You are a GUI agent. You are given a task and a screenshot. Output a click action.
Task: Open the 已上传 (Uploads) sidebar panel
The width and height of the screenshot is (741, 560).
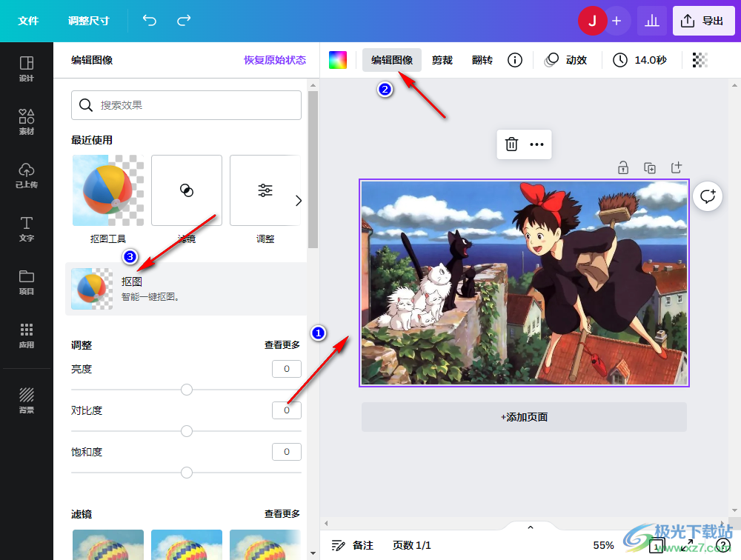point(27,176)
